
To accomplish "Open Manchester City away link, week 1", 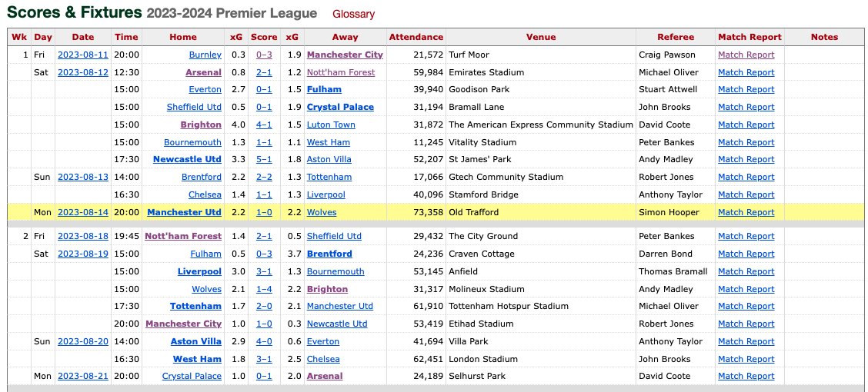I will pos(345,55).
